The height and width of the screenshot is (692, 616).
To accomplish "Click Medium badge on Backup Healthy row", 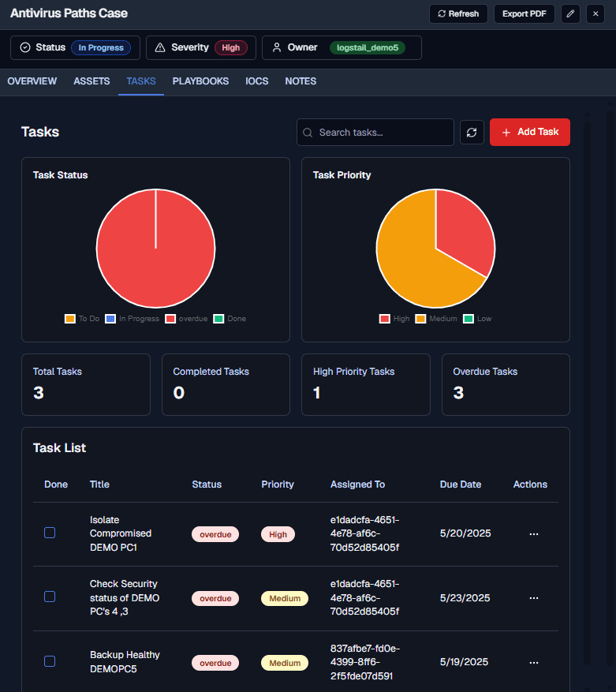I will tap(285, 663).
